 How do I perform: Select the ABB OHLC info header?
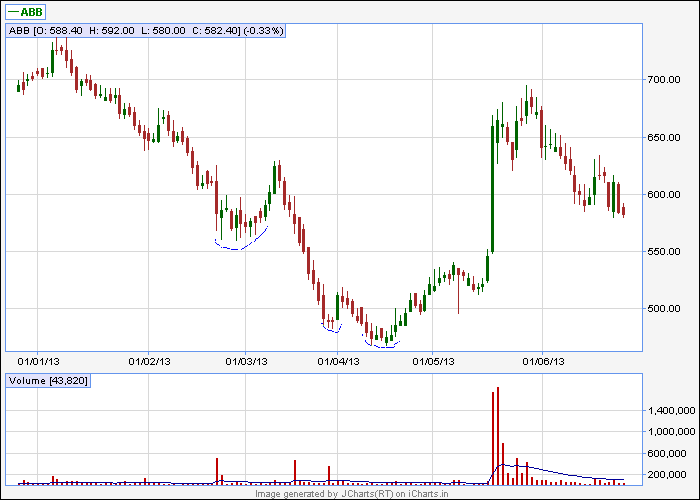tap(146, 31)
